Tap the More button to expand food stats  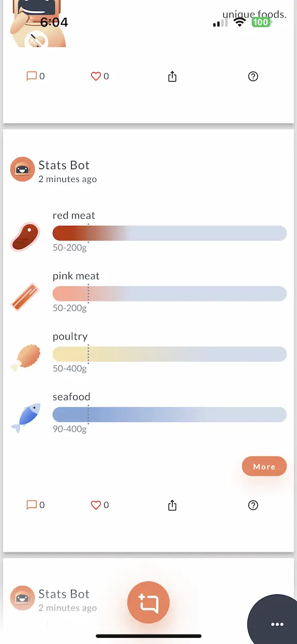pos(264,466)
